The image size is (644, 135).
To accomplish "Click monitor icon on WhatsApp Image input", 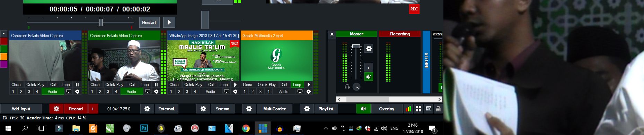I will tap(227, 92).
